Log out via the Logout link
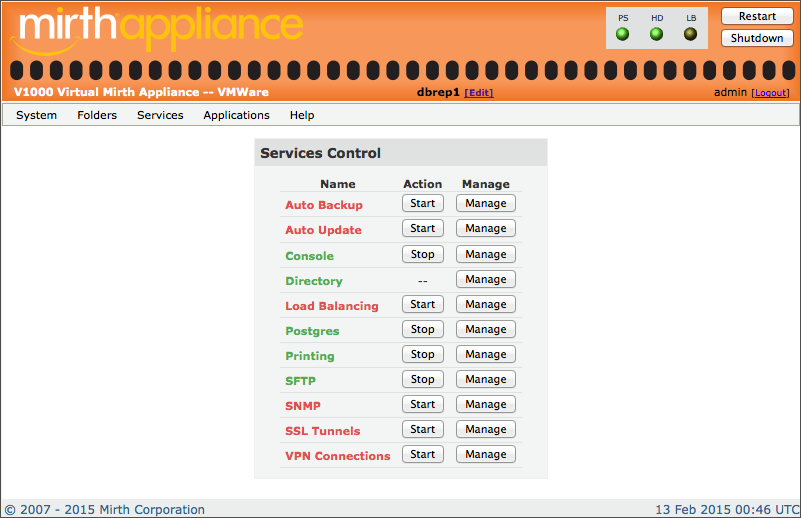The height and width of the screenshot is (518, 801). point(770,92)
